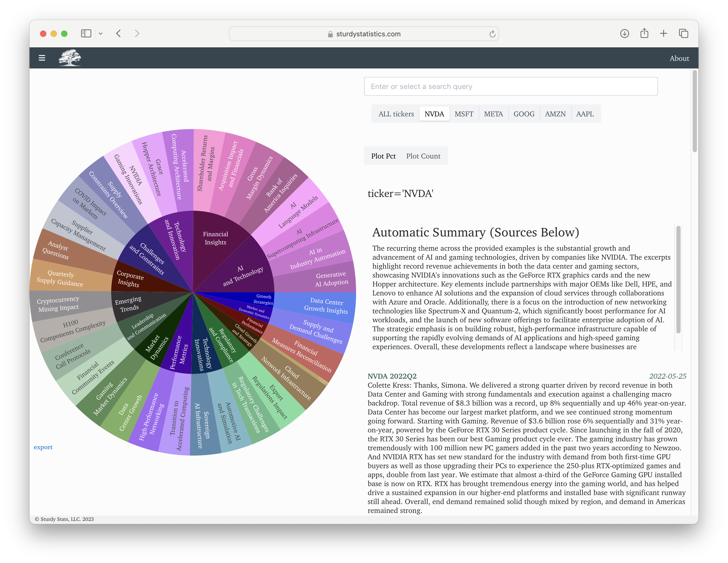Open the search query selection field
The image size is (728, 563).
pos(510,86)
